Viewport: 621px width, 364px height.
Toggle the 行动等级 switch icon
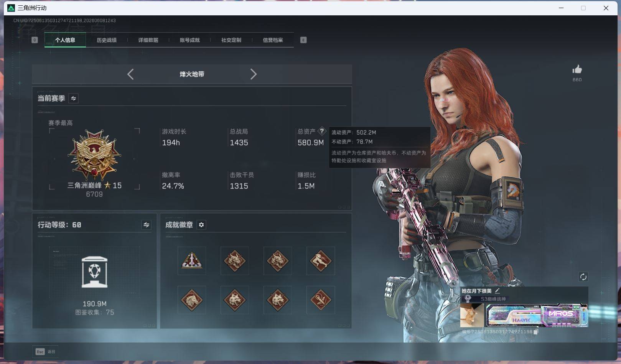click(146, 225)
